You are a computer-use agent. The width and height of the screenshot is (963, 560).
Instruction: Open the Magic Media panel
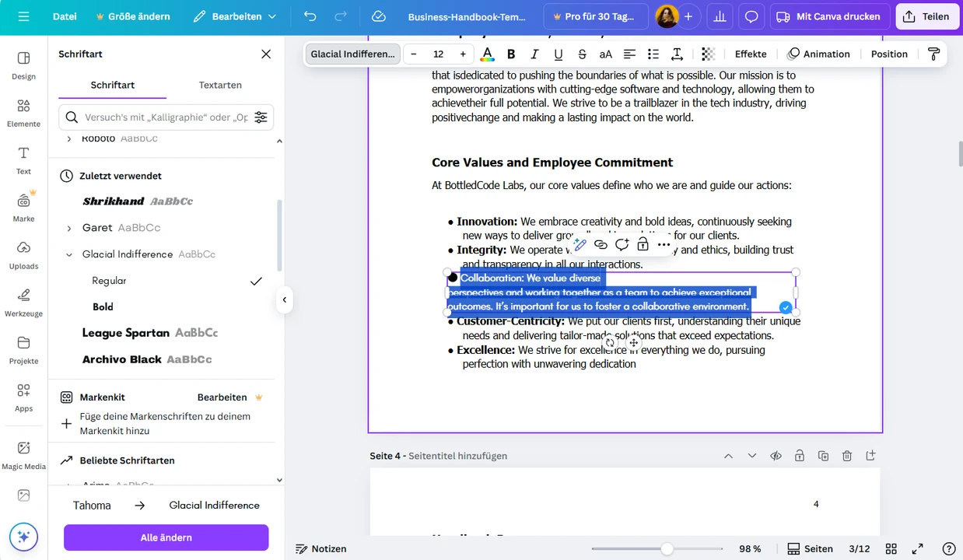[23, 455]
